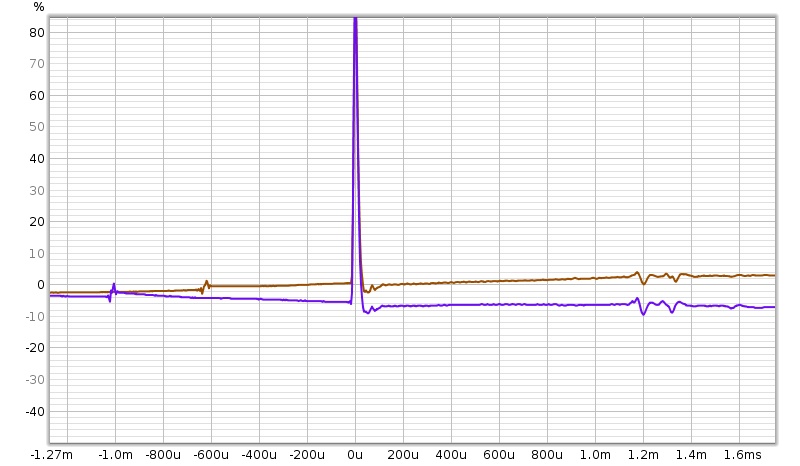The width and height of the screenshot is (800, 466).
Task: Click the '-40' Y-axis value
Action: coord(35,411)
